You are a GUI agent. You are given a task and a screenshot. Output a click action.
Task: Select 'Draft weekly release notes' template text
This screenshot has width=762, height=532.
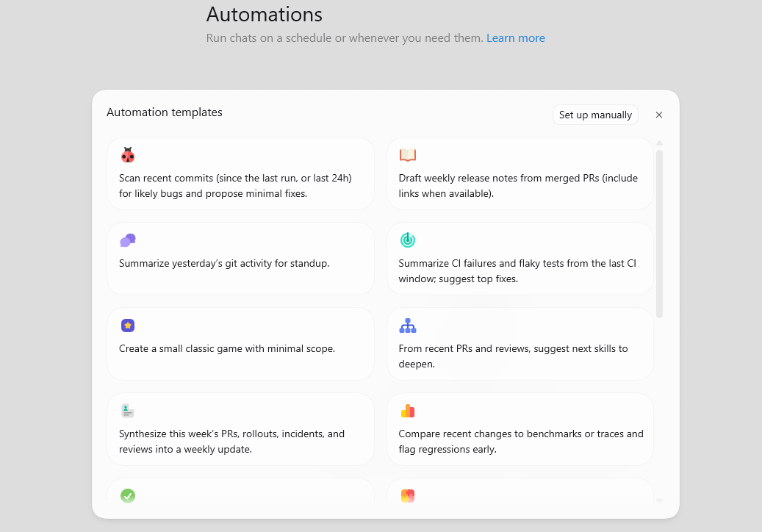(518, 186)
